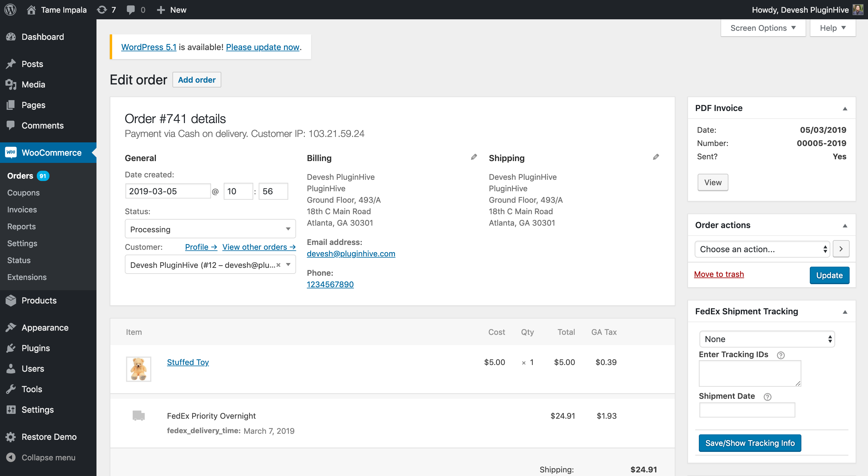The width and height of the screenshot is (868, 476).
Task: Click the plus New icon in admin bar
Action: (161, 9)
